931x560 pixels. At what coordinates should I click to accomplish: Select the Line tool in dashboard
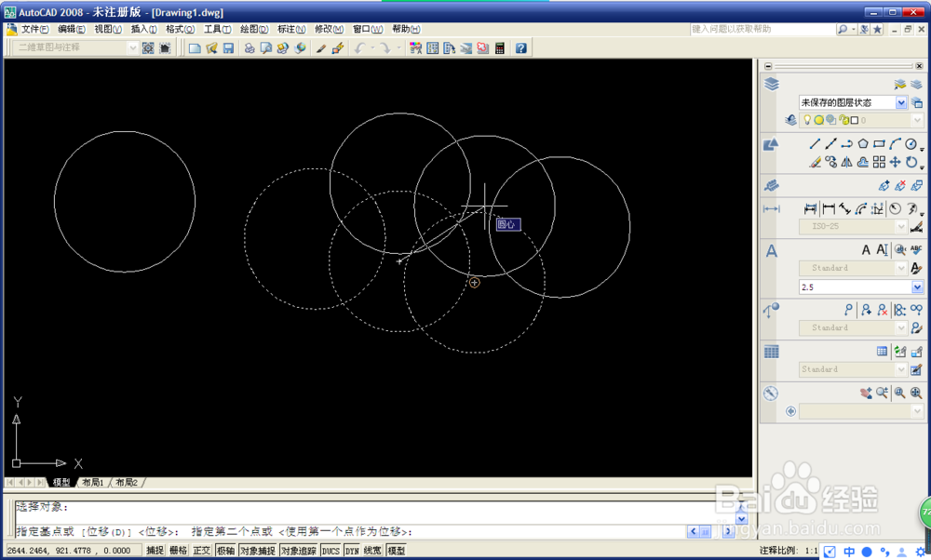(x=815, y=143)
